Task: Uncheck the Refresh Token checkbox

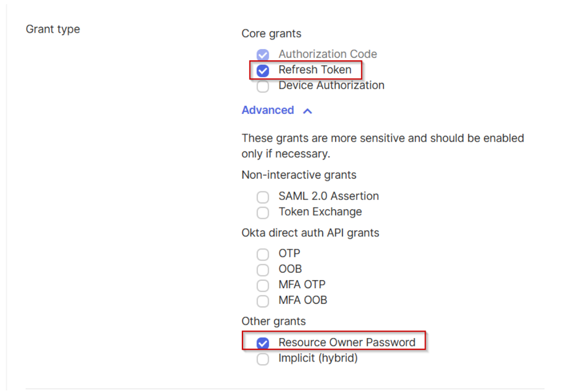Action: tap(263, 70)
